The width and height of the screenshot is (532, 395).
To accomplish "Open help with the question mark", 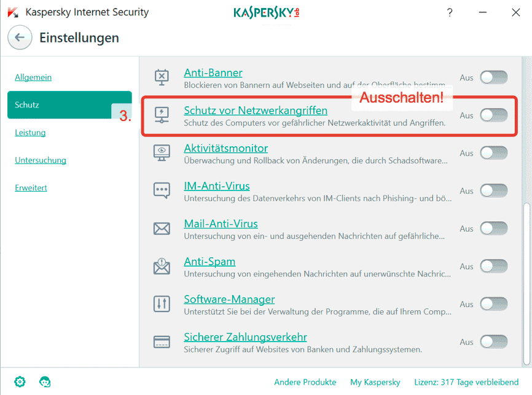I will 450,12.
